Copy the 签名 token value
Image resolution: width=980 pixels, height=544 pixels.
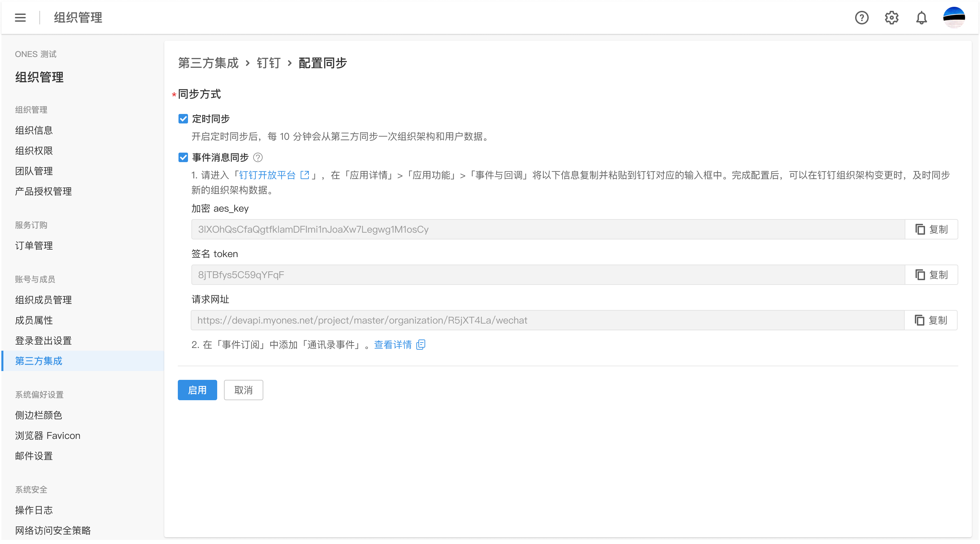click(x=931, y=274)
